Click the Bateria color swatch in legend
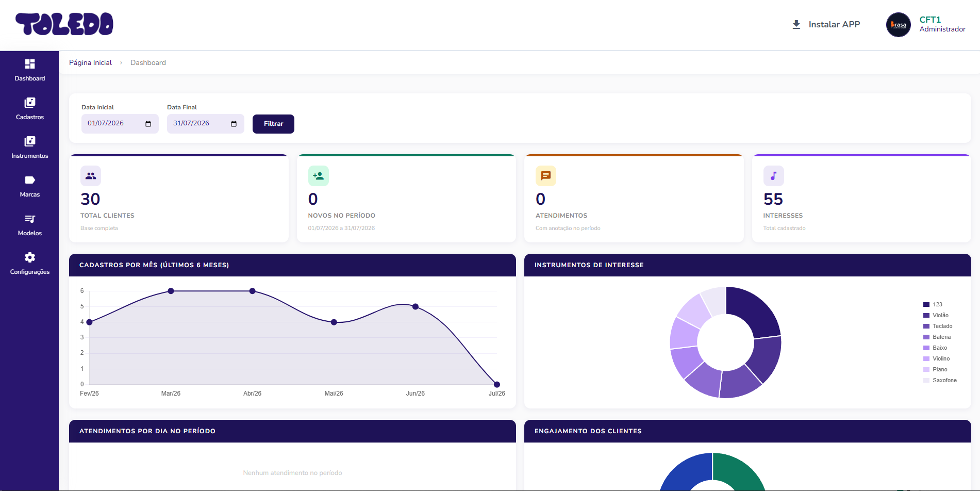Screen dimensions: 980x491 (x=926, y=337)
